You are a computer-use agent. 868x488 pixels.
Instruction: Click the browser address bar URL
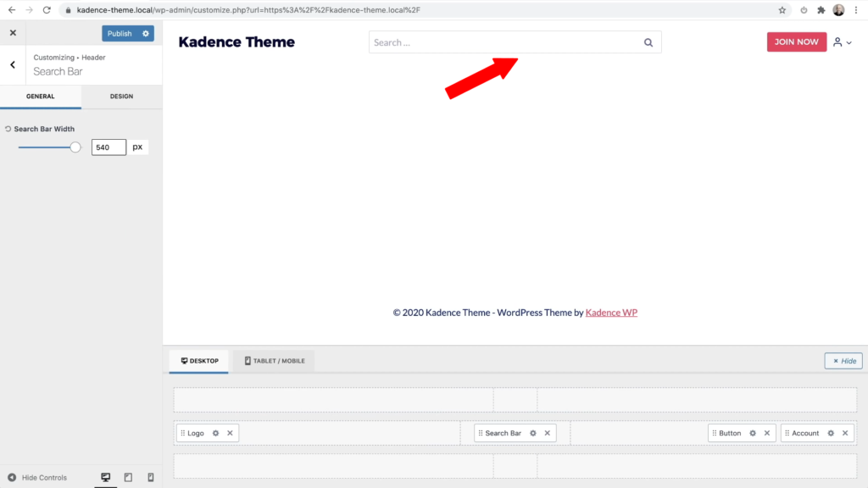(248, 10)
